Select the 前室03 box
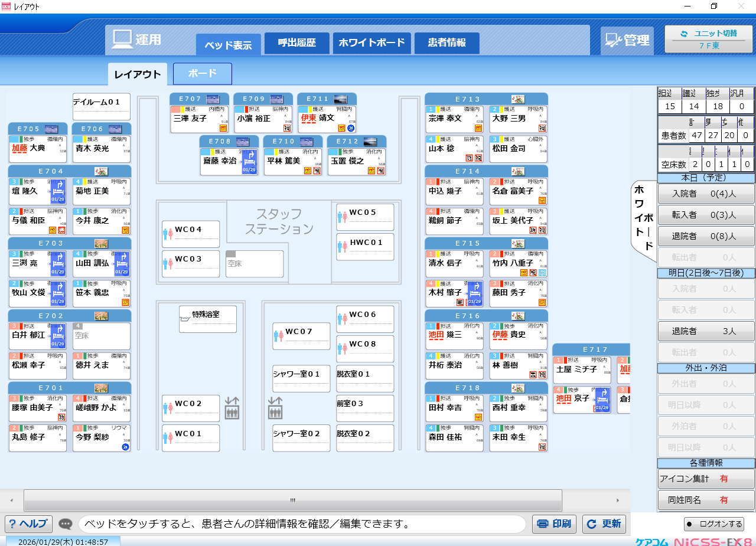The height and width of the screenshot is (546, 756). pos(365,408)
